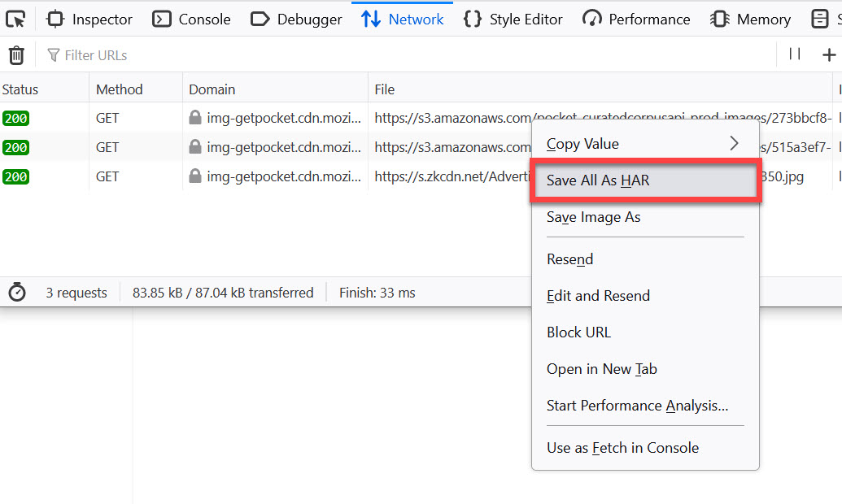
Task: Click the lock icon in first request row
Action: point(195,118)
